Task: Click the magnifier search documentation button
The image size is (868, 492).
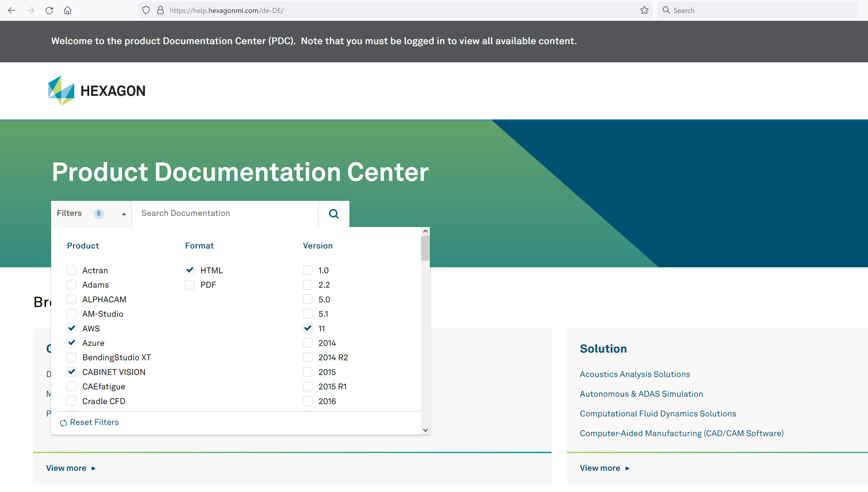Action: pyautogui.click(x=334, y=214)
